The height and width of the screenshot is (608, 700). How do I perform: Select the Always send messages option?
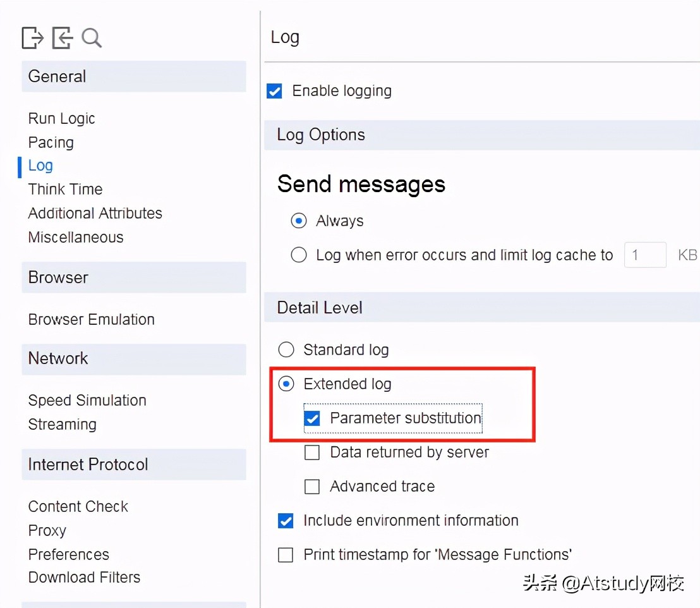pos(299,221)
